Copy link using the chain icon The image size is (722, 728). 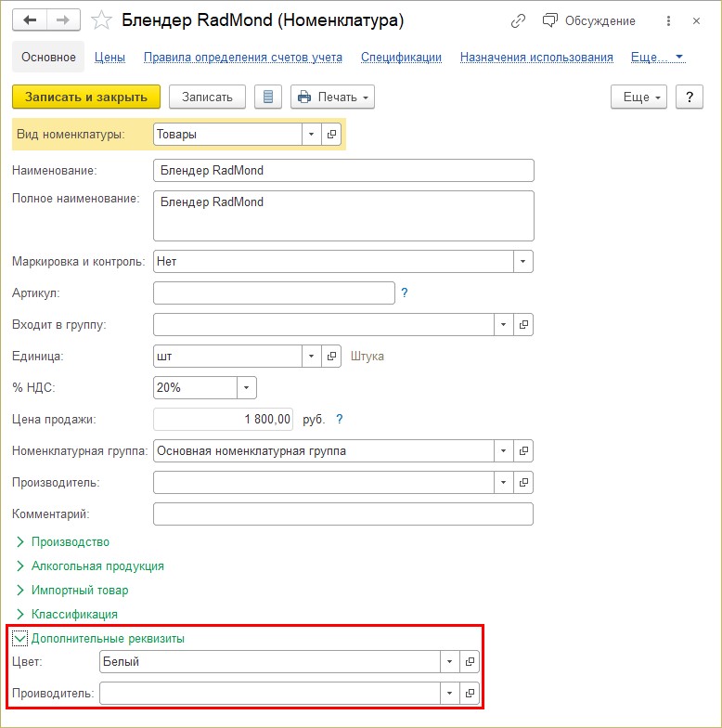click(x=518, y=20)
